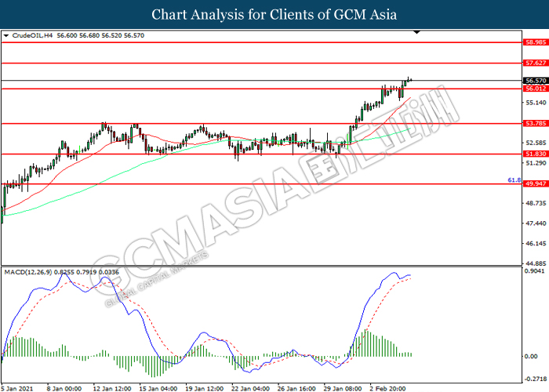549x392 pixels.
Task: Click the 47.440 price axis value
Action: pyautogui.click(x=536, y=223)
